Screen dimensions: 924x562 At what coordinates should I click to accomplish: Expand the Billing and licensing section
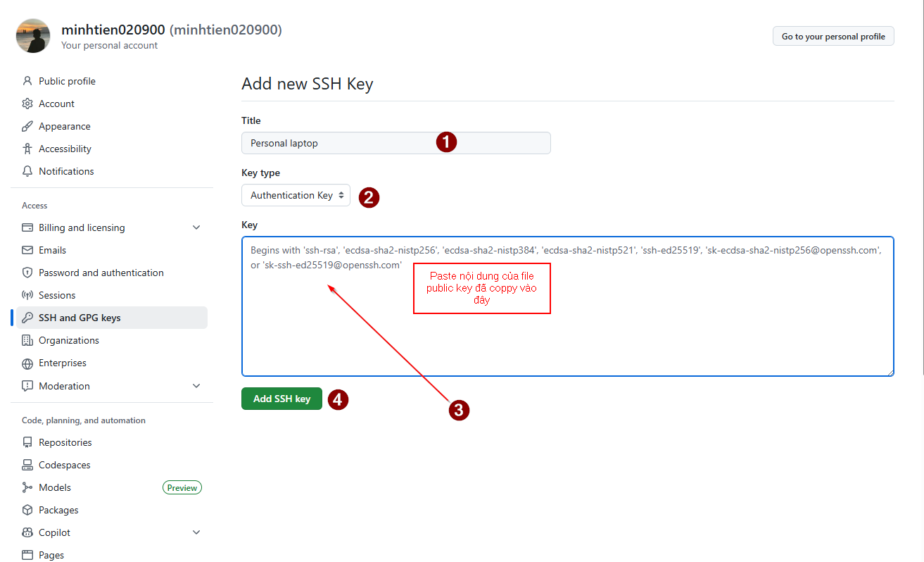coord(196,227)
